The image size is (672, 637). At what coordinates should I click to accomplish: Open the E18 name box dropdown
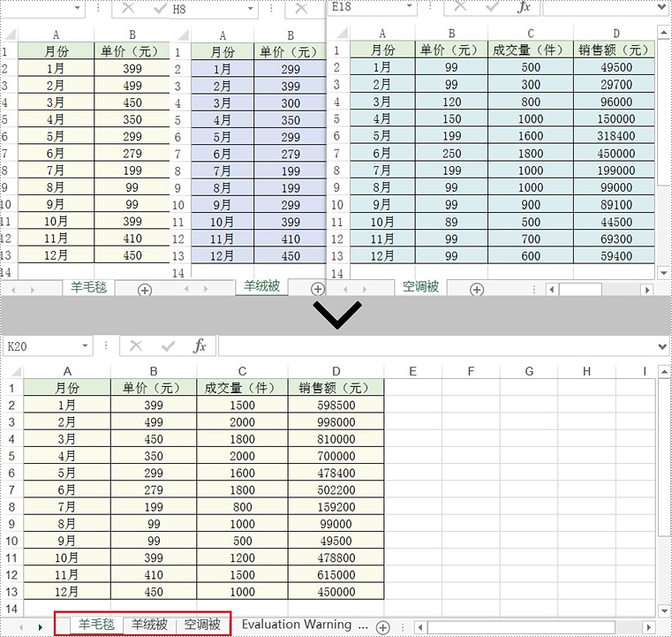point(409,6)
